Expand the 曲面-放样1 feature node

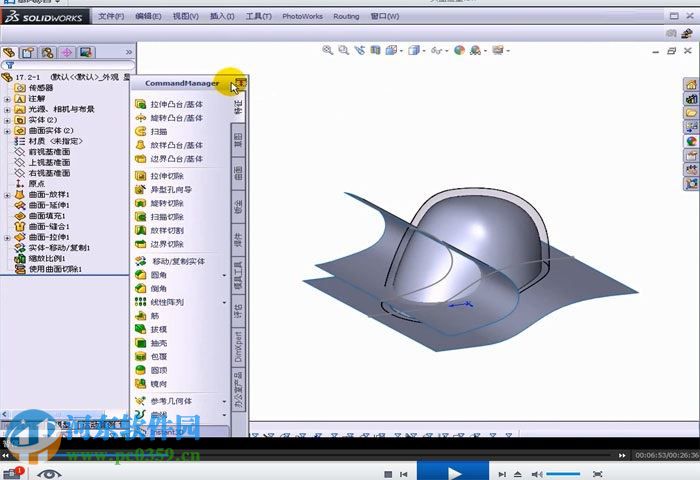(7, 195)
